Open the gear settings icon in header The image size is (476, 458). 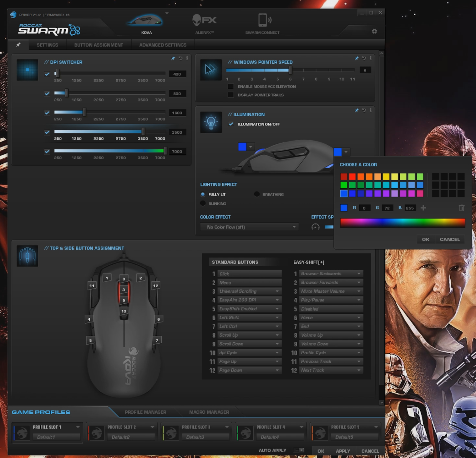(374, 31)
